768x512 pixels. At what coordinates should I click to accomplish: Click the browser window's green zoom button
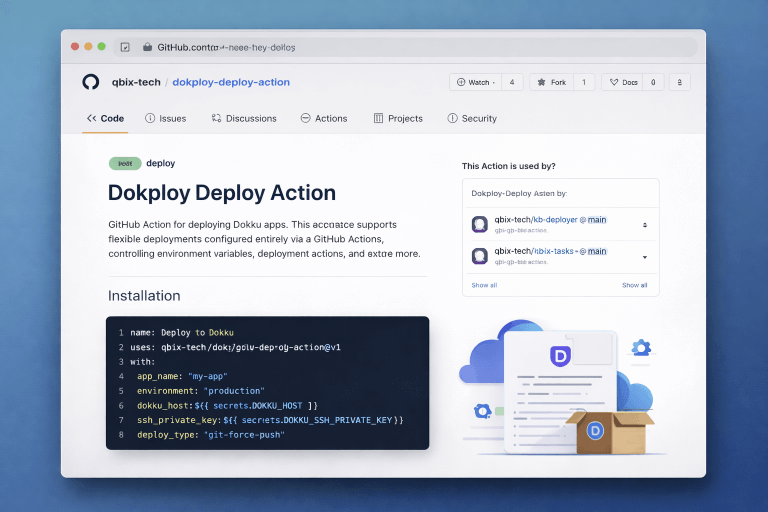point(101,46)
